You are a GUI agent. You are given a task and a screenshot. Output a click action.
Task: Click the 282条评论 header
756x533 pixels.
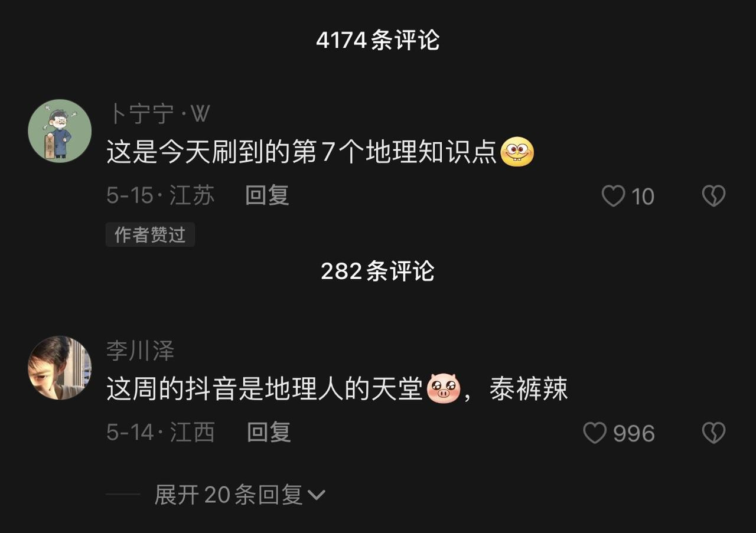click(378, 271)
